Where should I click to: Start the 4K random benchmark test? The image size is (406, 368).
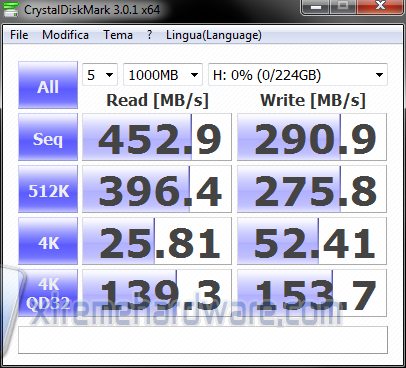tap(48, 241)
